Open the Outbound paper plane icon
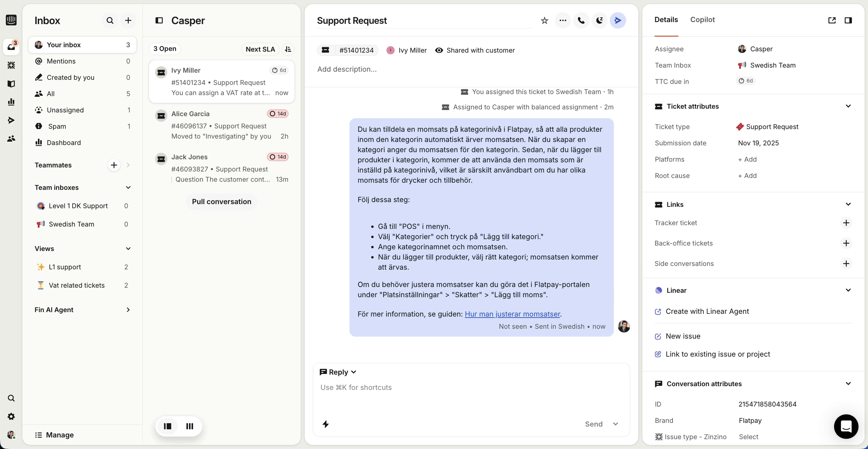 point(11,120)
